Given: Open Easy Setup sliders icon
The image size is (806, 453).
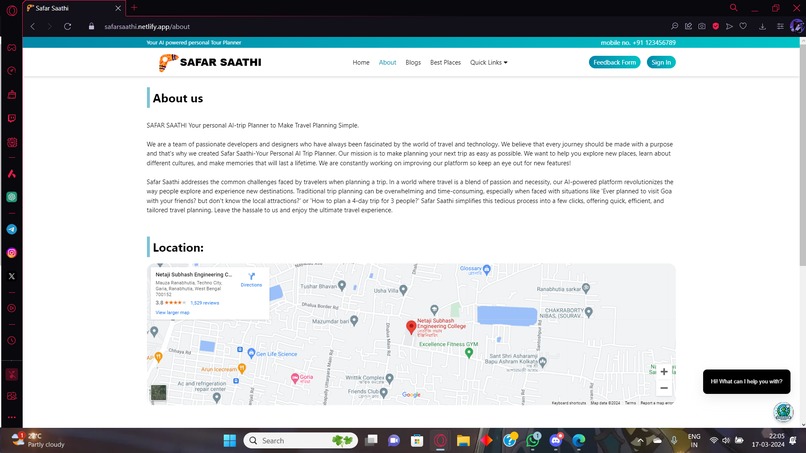Looking at the screenshot, I should point(780,26).
